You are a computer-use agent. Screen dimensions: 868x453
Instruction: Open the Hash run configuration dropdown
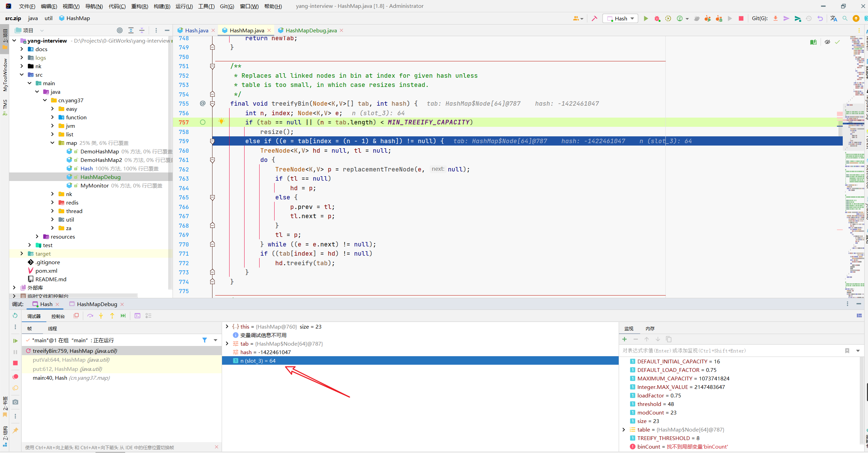pyautogui.click(x=620, y=18)
